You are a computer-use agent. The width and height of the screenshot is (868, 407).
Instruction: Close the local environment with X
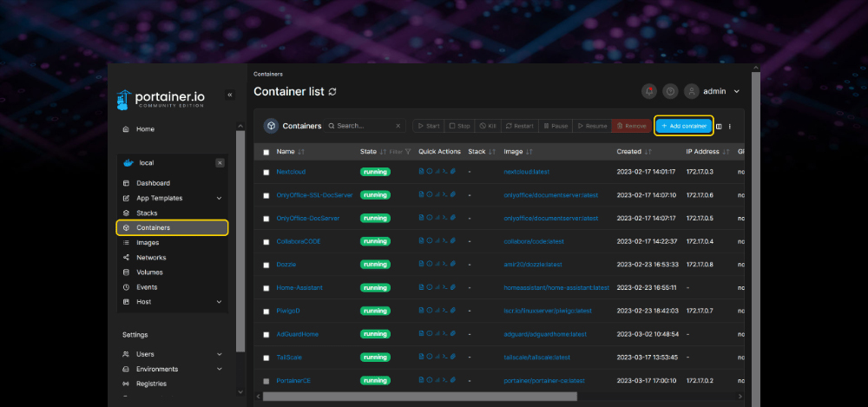220,163
